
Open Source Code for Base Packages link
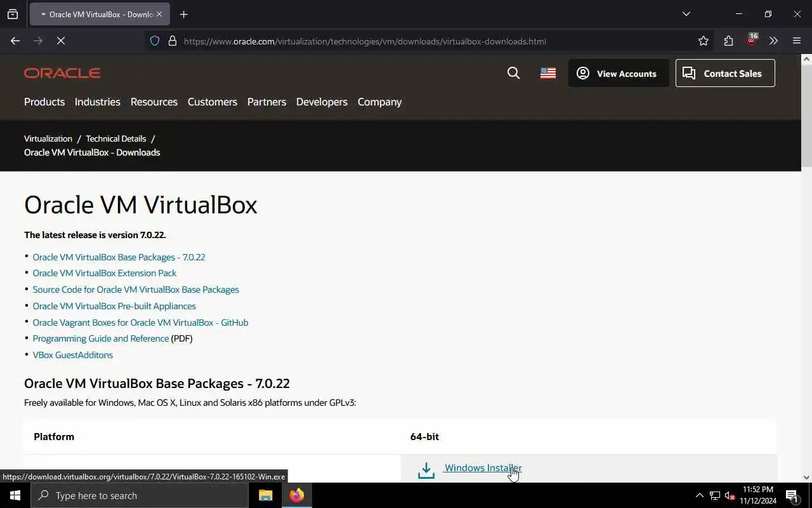[x=136, y=290]
